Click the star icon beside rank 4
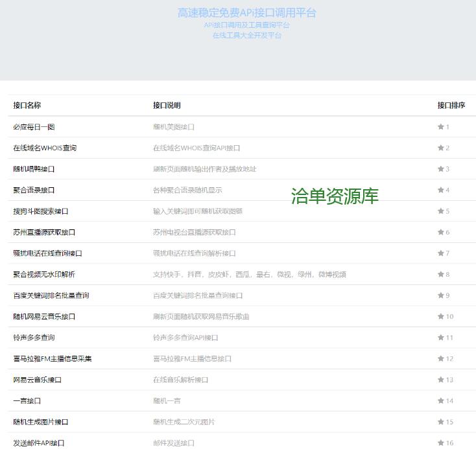Image resolution: width=476 pixels, height=449 pixels. (441, 190)
